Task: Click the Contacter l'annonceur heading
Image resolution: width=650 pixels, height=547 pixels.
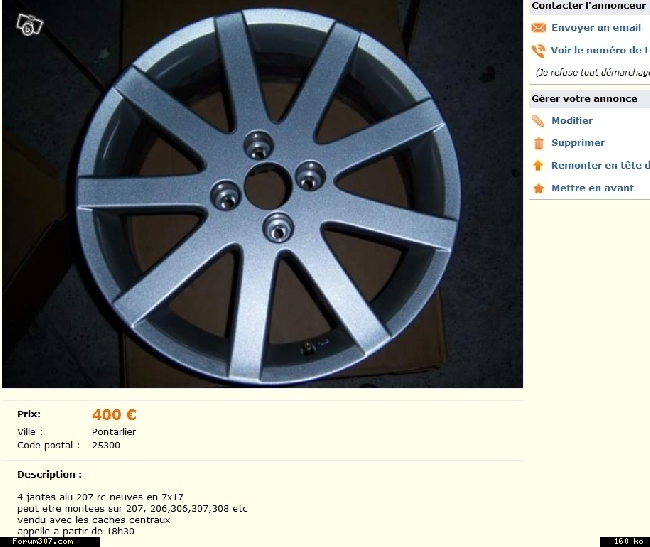Action: coord(589,6)
